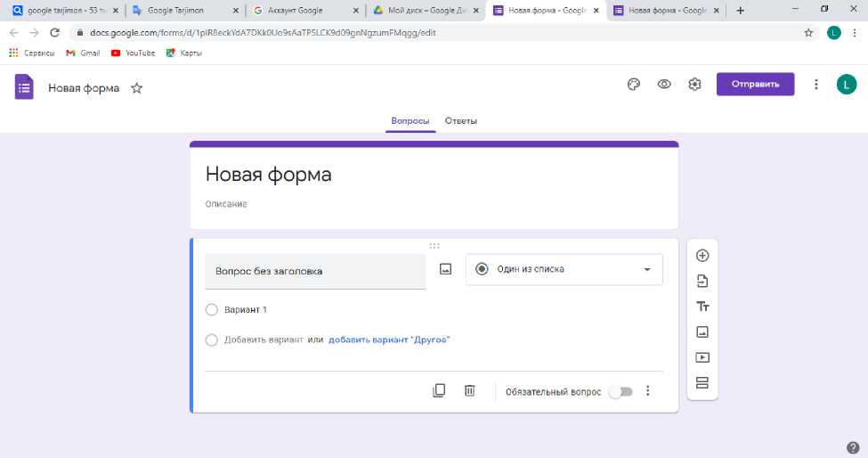Switch to the last Новая форма browser tab
Image resolution: width=868 pixels, height=458 pixels.
coord(667,11)
